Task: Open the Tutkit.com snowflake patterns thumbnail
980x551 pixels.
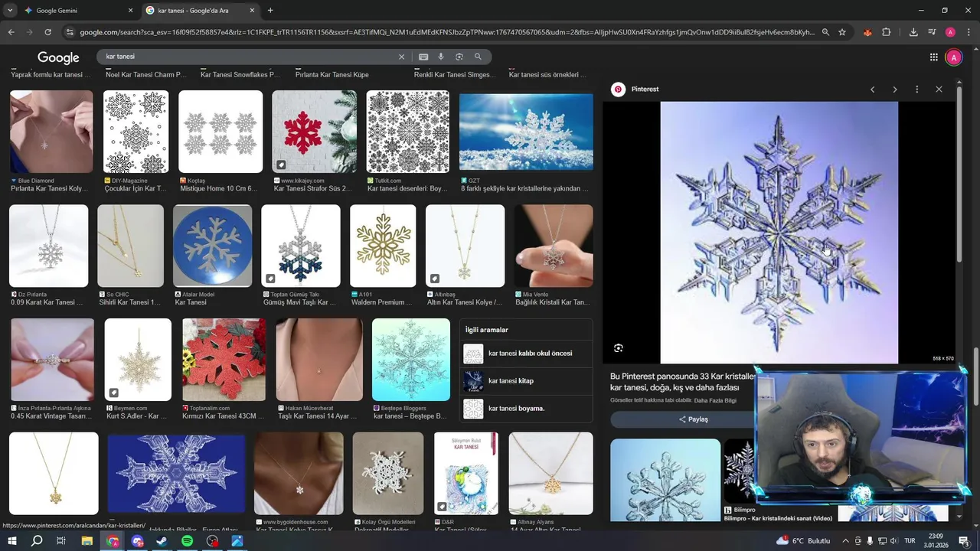Action: pos(408,132)
